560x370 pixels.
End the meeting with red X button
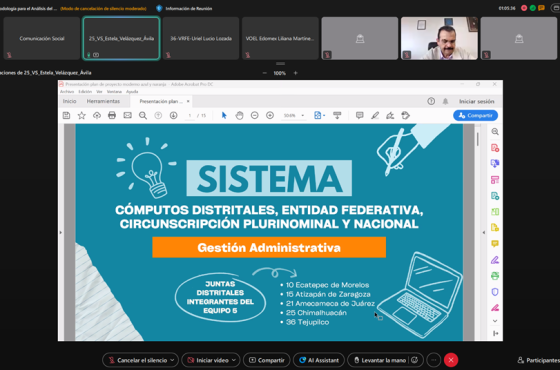[451, 360]
